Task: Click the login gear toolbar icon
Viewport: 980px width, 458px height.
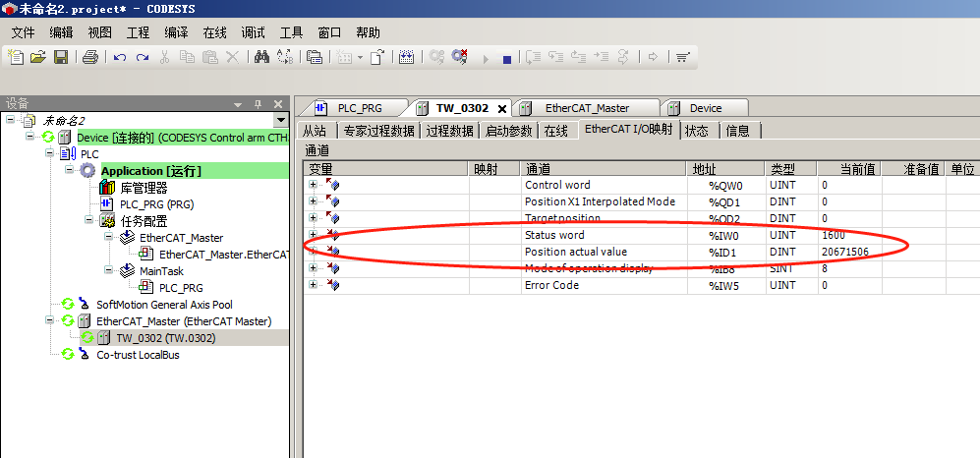Action: click(x=436, y=57)
